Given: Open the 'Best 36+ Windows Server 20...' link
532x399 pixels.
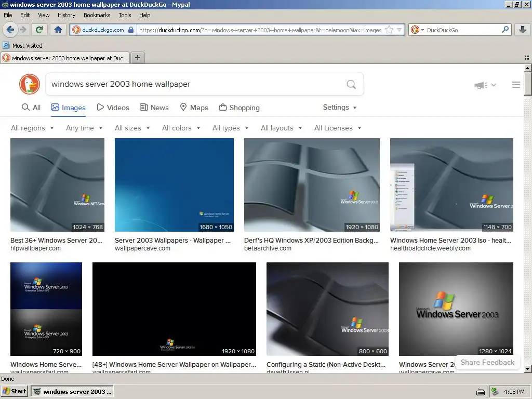Looking at the screenshot, I should click(x=56, y=240).
